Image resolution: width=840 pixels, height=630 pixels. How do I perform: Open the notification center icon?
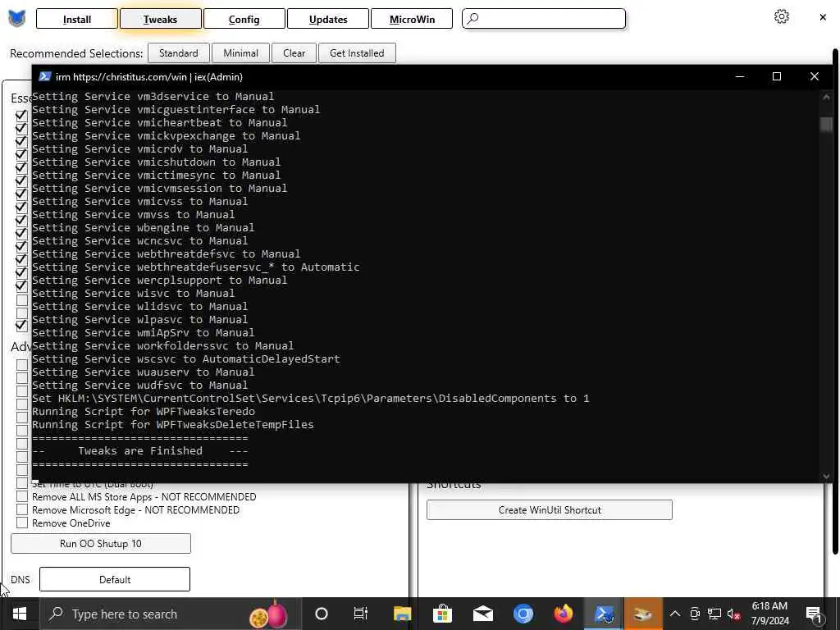point(814,614)
